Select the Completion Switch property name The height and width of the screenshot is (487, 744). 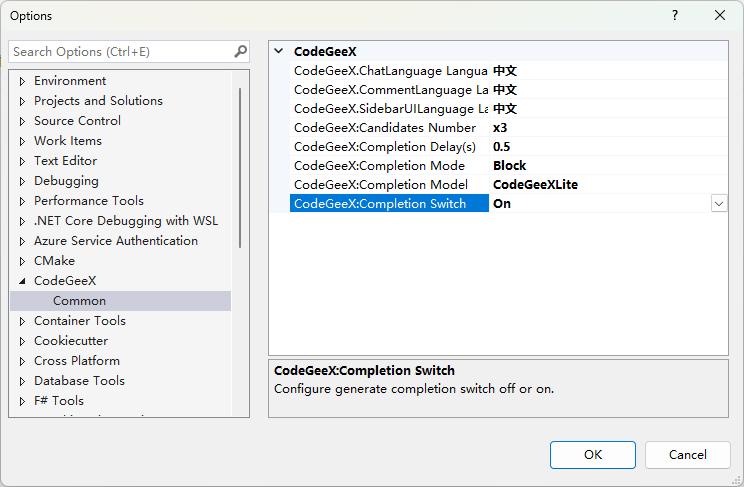tap(390, 204)
